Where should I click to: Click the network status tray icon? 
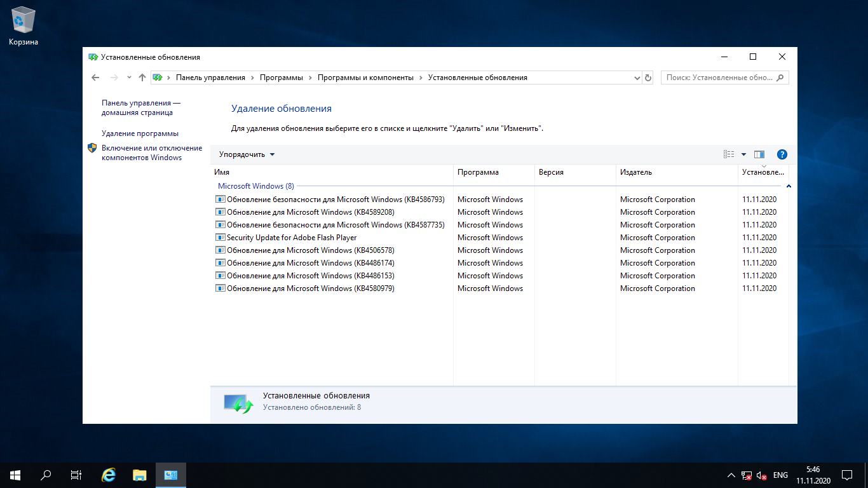[x=747, y=475]
